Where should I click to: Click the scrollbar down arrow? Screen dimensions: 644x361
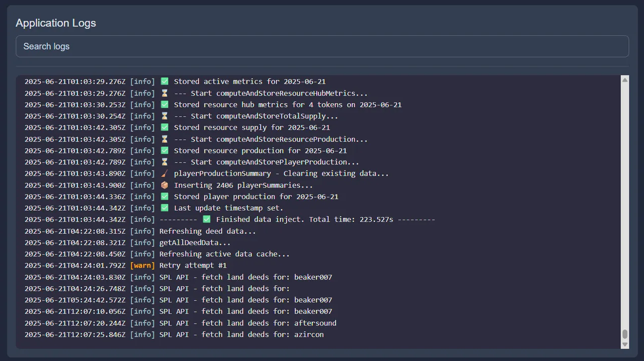625,344
